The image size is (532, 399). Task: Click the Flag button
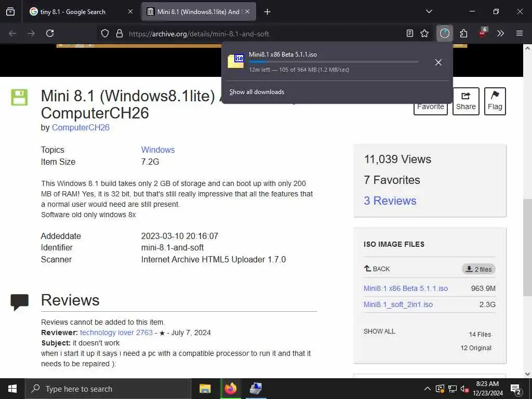point(495,101)
